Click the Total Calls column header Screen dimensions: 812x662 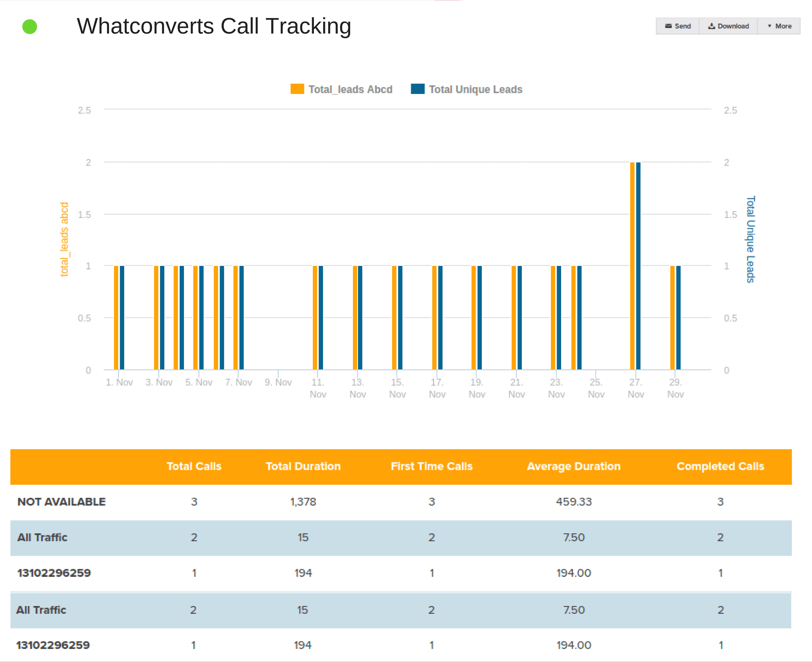[194, 466]
